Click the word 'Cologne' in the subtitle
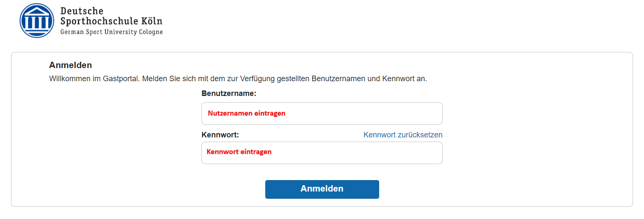Viewport: 644px width, 219px height. [151, 32]
